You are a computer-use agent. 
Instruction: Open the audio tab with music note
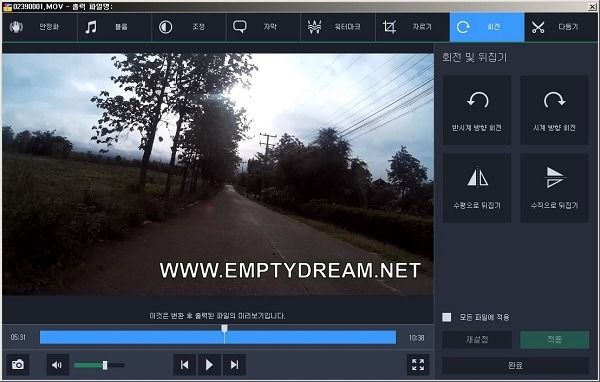click(114, 27)
